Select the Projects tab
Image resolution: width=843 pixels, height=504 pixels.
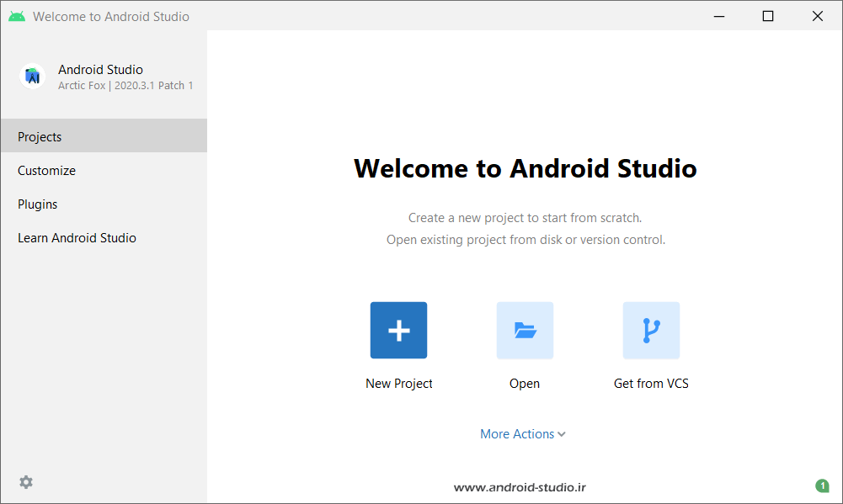click(104, 136)
